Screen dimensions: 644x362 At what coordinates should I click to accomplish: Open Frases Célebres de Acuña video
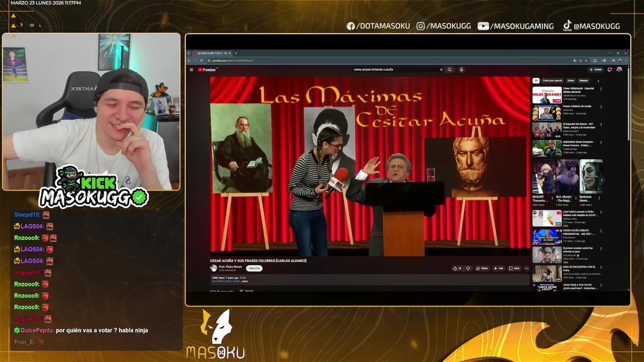pyautogui.click(x=547, y=113)
